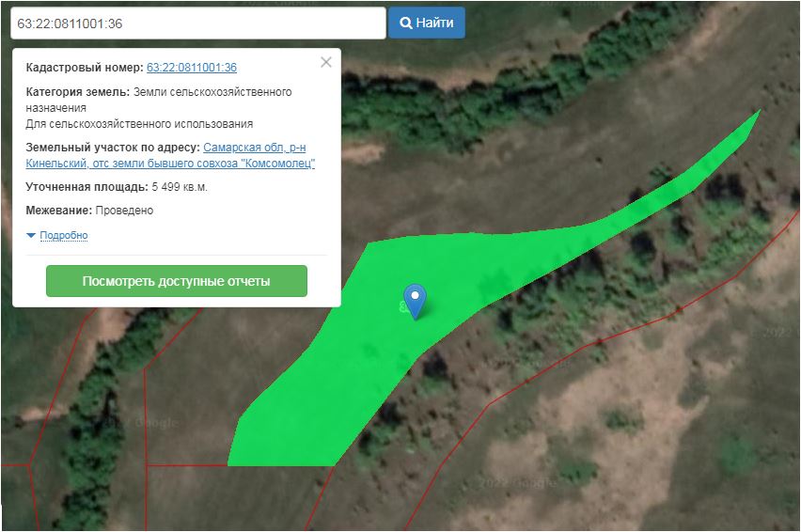801x532 pixels.
Task: Click the Земельный участок по адресу label
Action: 112,148
